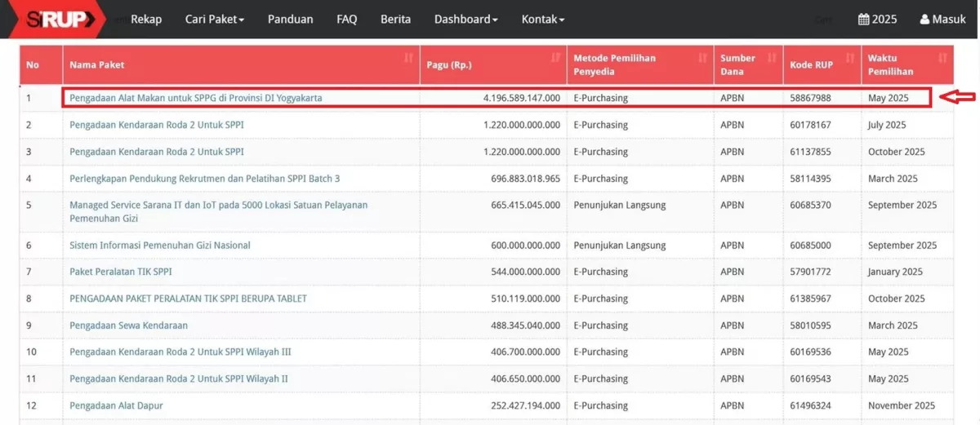Viewport: 980px width, 425px height.
Task: Click the SiRUP logo
Action: coord(57,19)
